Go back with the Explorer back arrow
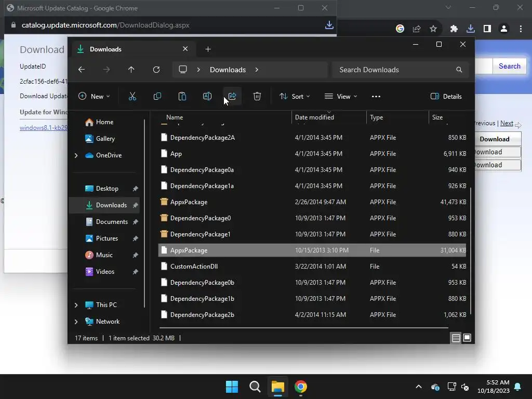This screenshot has height=399, width=532. [82, 70]
